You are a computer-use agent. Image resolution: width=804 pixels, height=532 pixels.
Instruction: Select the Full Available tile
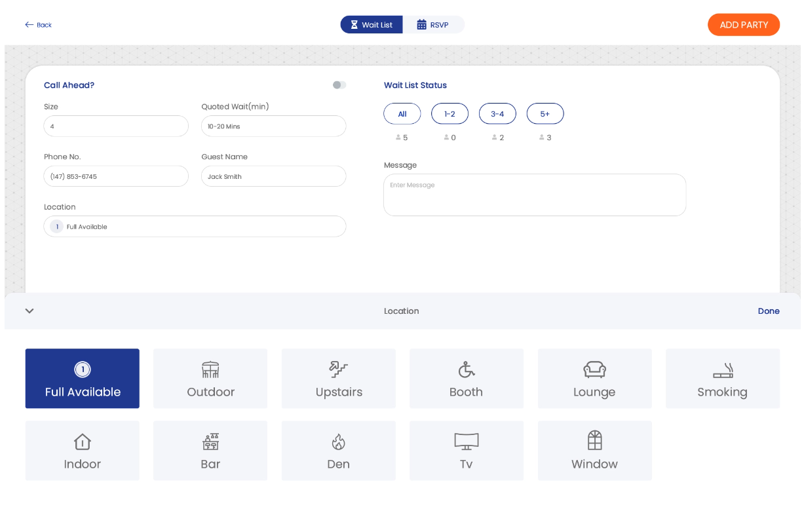[x=83, y=379]
